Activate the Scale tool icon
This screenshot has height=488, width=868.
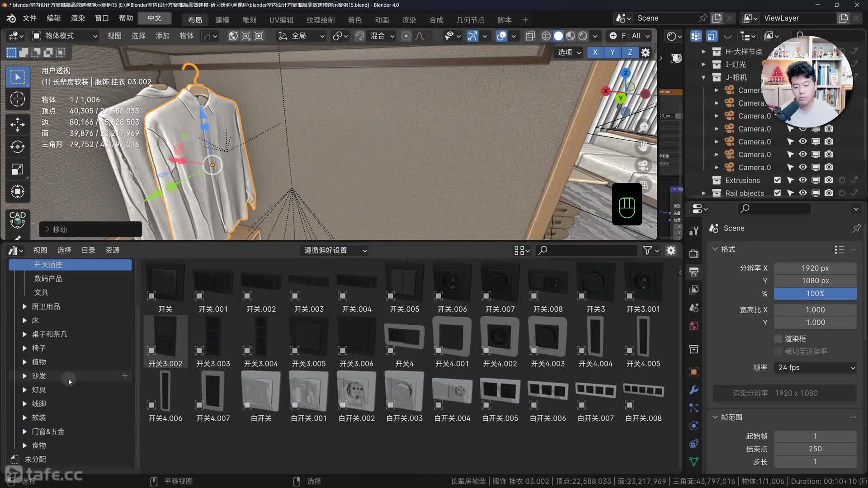(18, 169)
